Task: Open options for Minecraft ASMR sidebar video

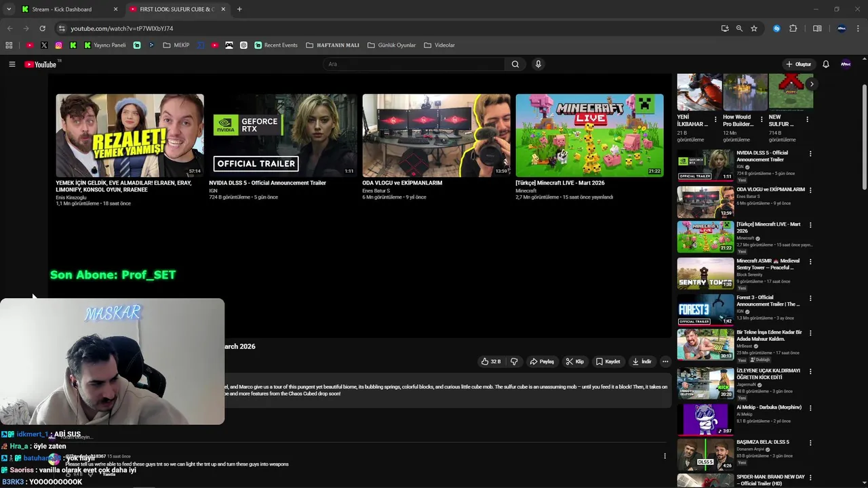Action: 810,262
